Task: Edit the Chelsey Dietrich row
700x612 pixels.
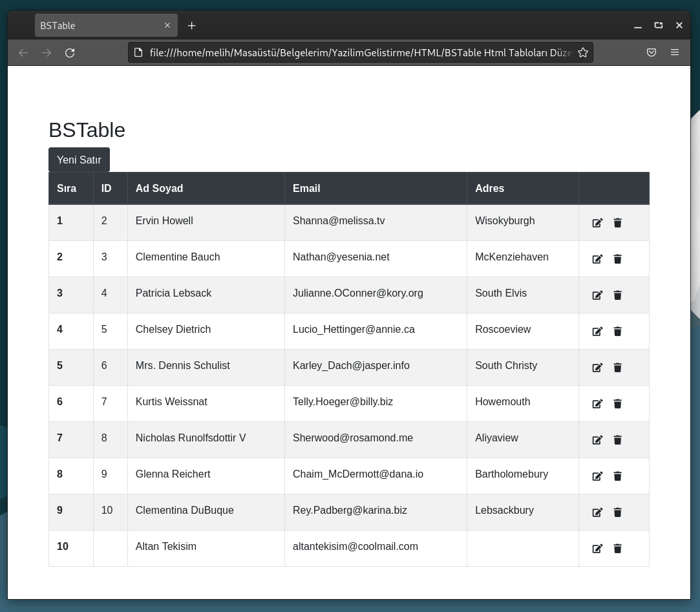Action: coord(597,332)
